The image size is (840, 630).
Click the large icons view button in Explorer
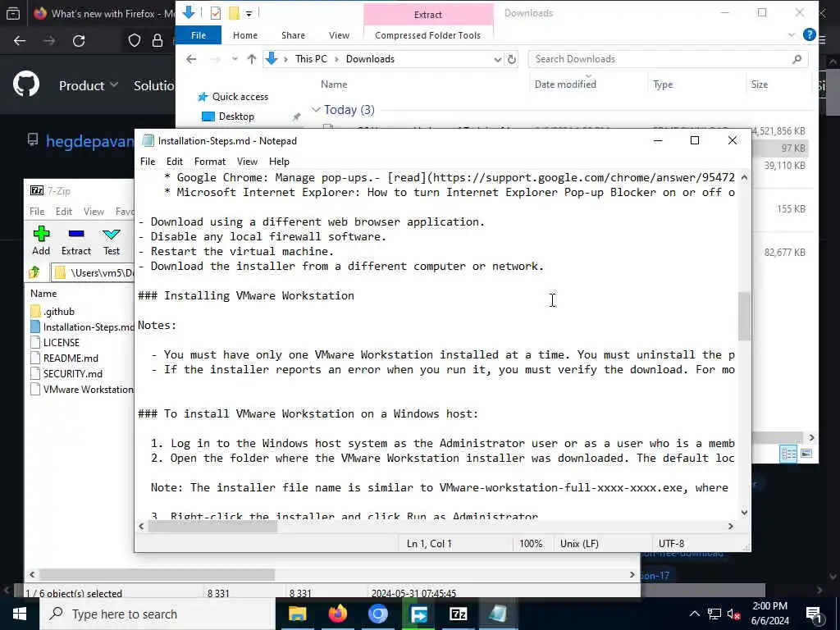coord(806,454)
